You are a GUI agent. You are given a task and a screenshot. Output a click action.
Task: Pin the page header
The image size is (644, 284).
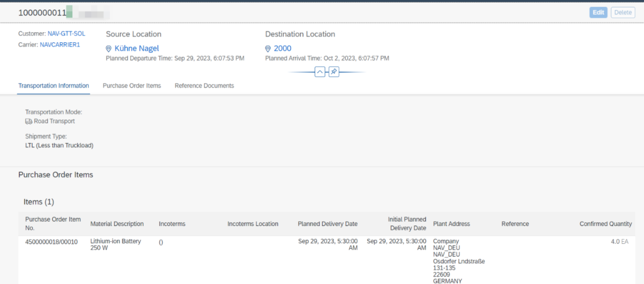pyautogui.click(x=334, y=72)
